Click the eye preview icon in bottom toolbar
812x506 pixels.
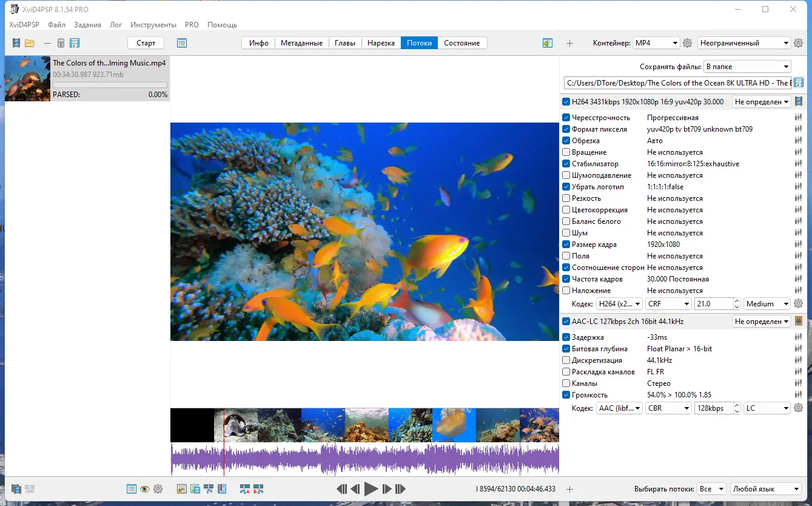coord(144,489)
